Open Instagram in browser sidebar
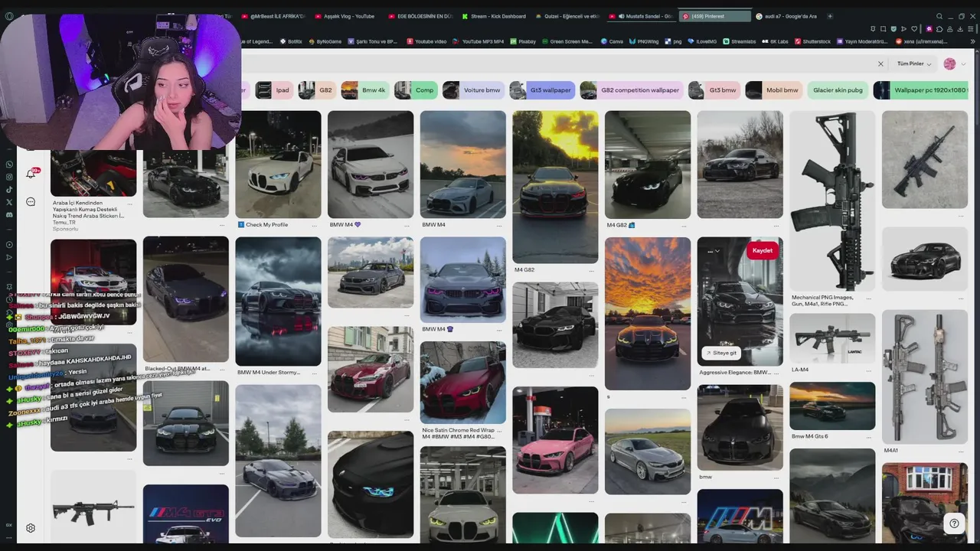The image size is (980, 551). 9,177
